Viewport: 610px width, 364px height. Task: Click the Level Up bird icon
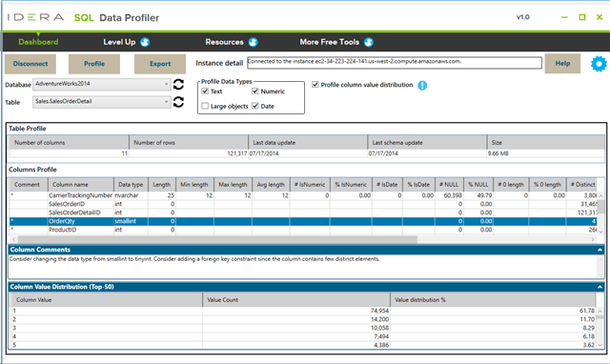point(145,42)
